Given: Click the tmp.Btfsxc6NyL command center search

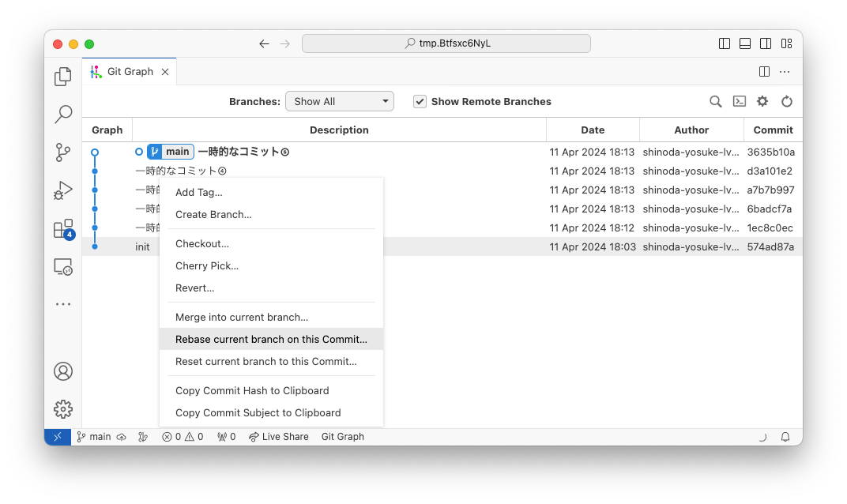Looking at the screenshot, I should pos(446,43).
